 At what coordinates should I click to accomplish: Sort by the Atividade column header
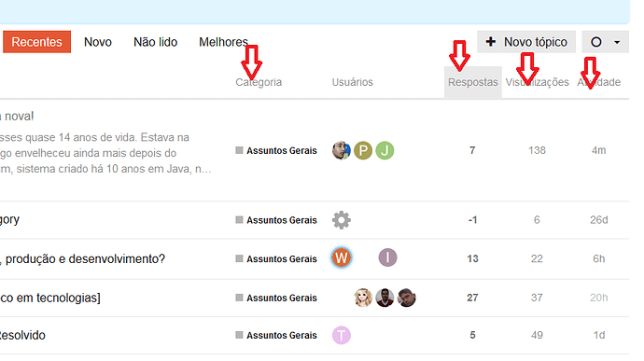click(x=599, y=82)
